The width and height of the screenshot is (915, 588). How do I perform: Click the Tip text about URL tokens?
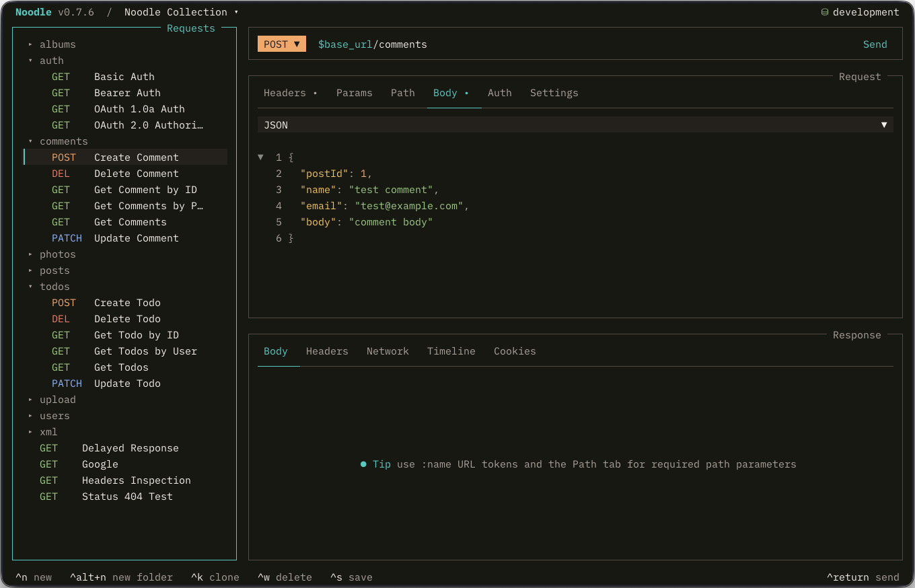pos(579,464)
